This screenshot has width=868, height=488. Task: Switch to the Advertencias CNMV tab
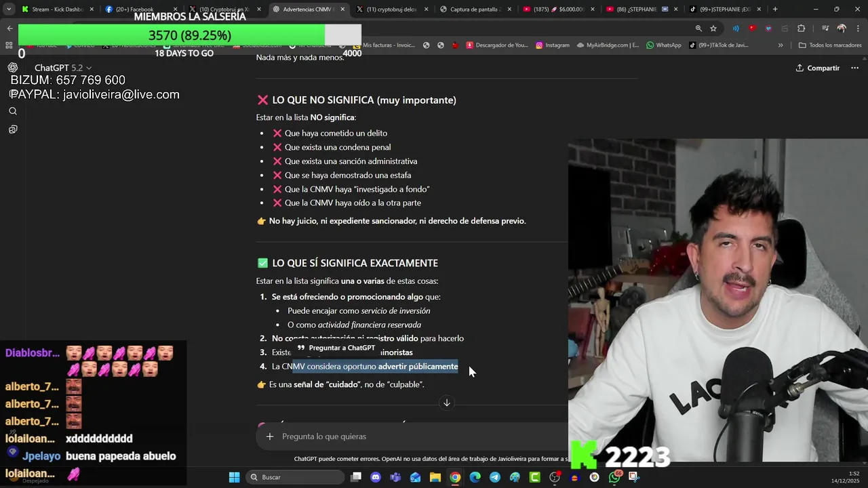309,9
